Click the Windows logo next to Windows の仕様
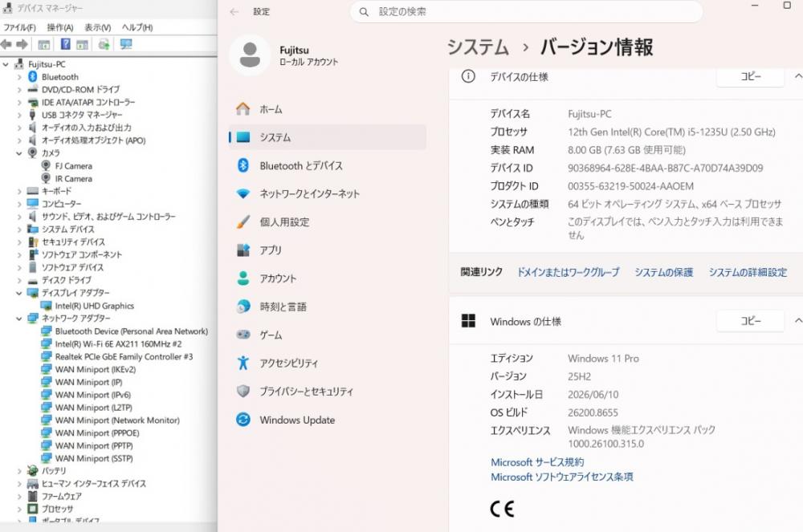803x532 pixels. (x=468, y=321)
